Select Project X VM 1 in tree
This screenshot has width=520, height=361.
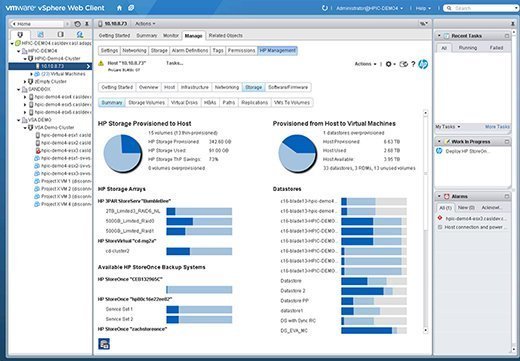click(62, 181)
